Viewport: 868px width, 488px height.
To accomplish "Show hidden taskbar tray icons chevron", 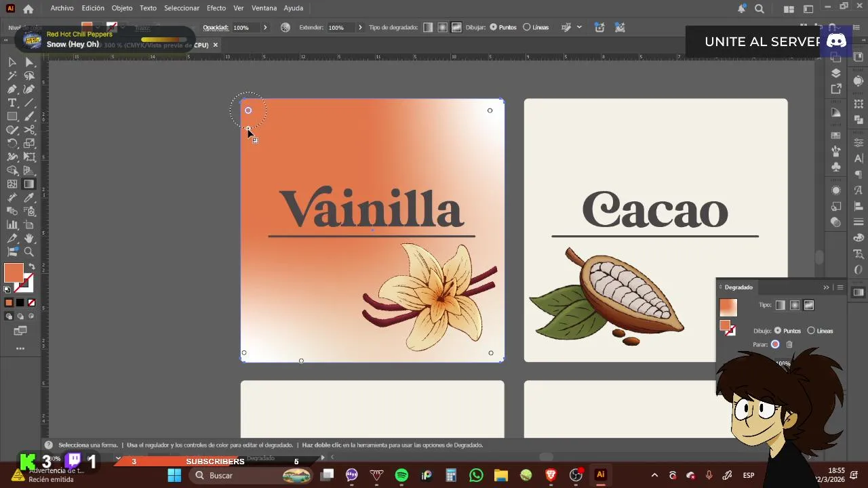I will (x=654, y=475).
